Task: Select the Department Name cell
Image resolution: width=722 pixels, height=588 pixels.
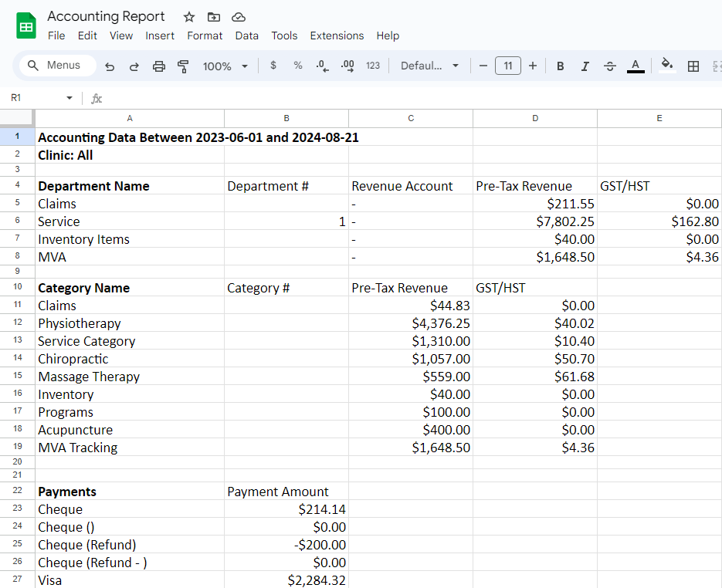Action: (130, 186)
